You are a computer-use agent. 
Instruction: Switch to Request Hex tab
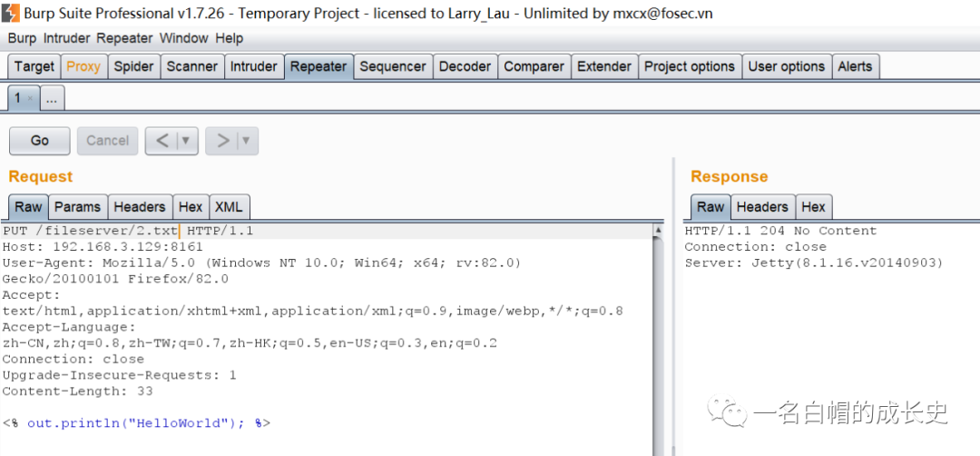pos(191,207)
